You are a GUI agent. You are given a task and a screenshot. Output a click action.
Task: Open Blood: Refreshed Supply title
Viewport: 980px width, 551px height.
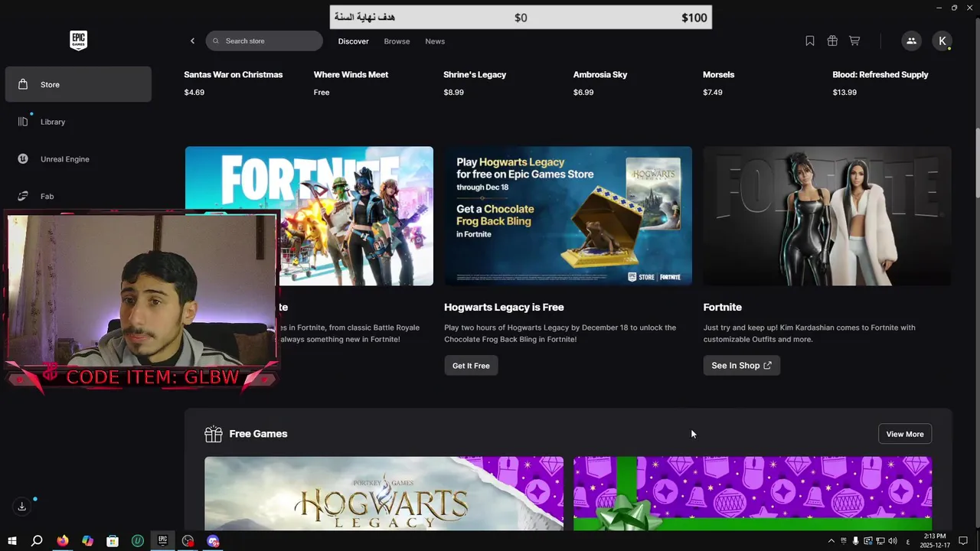coord(880,74)
